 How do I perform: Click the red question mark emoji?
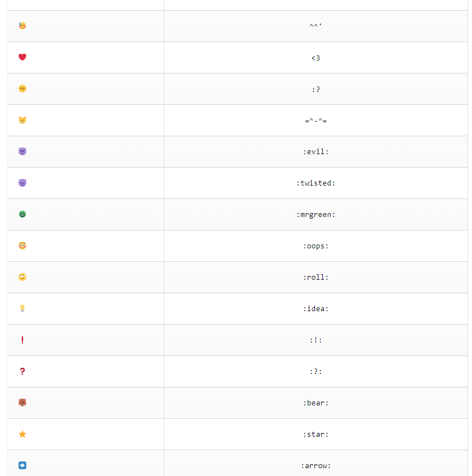coord(22,371)
